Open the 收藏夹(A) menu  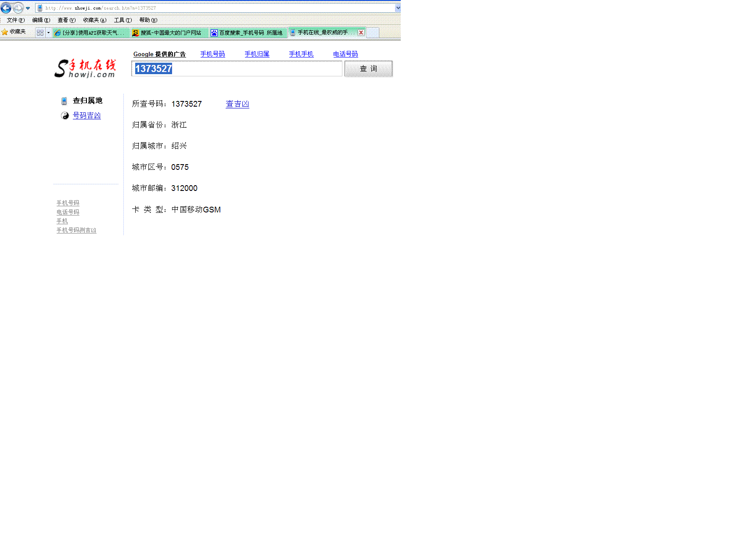(x=94, y=20)
